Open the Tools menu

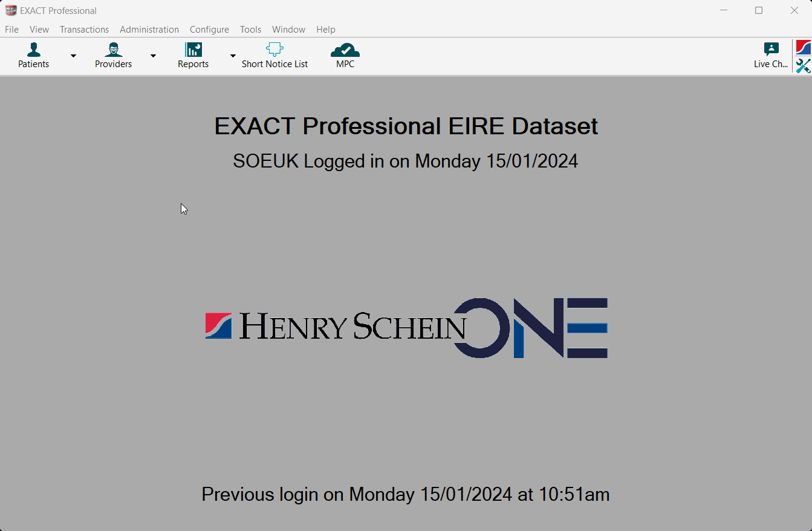tap(250, 29)
